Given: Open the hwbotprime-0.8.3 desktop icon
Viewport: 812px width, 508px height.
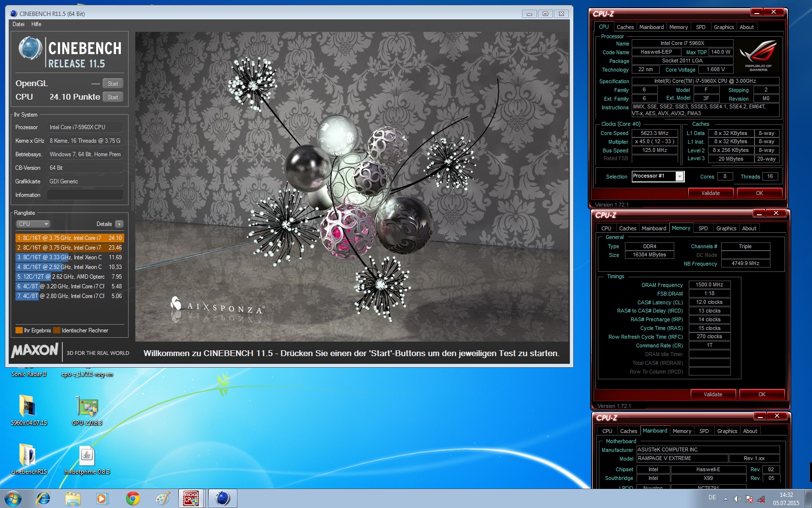Looking at the screenshot, I should (x=87, y=458).
